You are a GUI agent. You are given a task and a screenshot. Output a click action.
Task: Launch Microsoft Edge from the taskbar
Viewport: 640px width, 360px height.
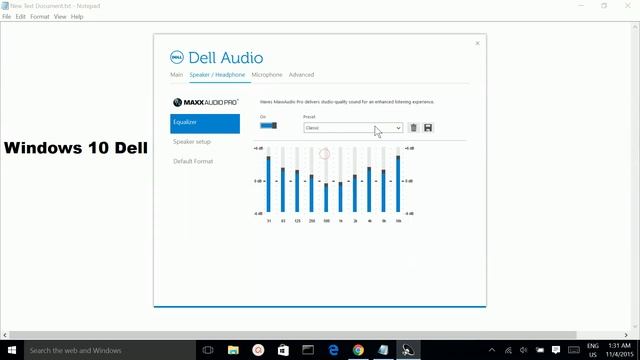(333, 350)
